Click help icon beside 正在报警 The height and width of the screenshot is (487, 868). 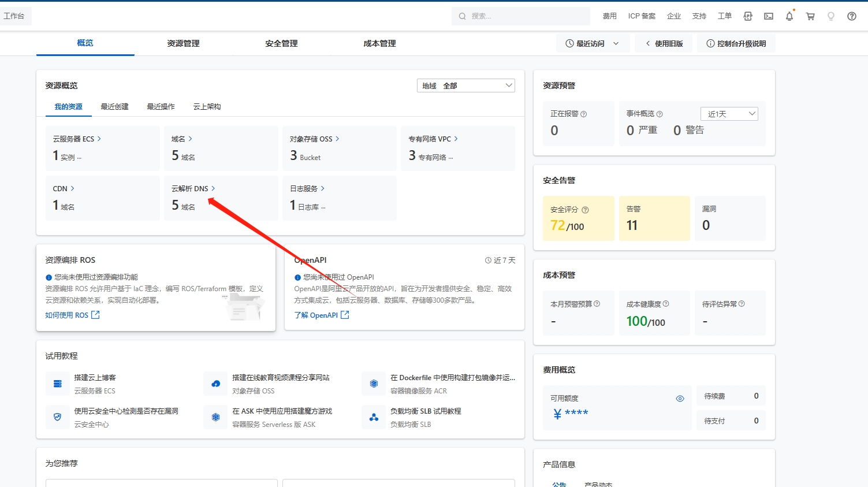(x=583, y=114)
